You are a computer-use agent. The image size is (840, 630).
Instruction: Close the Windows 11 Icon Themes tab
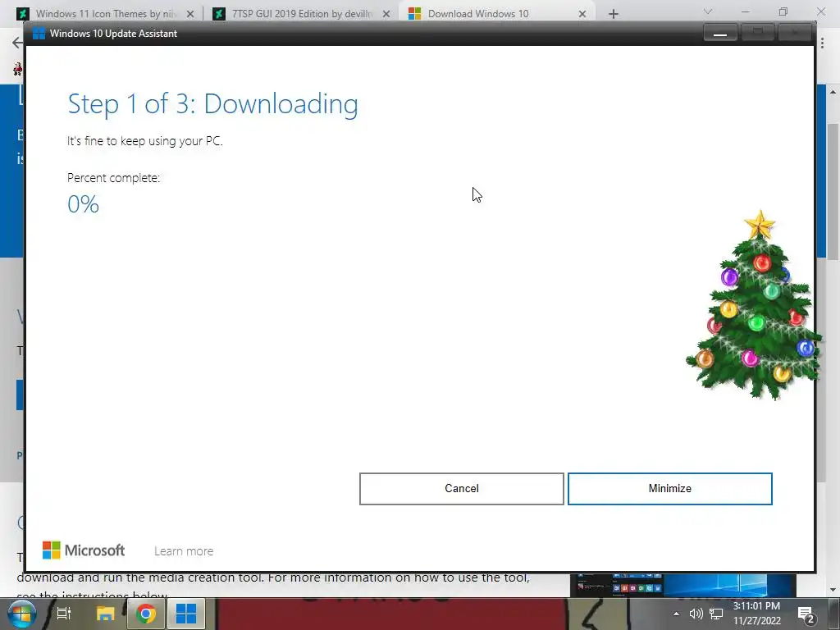190,14
